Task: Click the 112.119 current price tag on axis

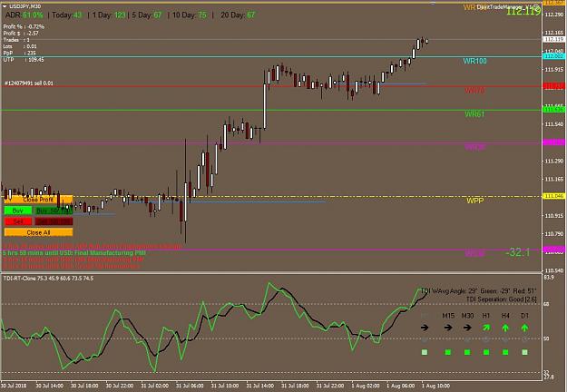Action: click(x=554, y=39)
